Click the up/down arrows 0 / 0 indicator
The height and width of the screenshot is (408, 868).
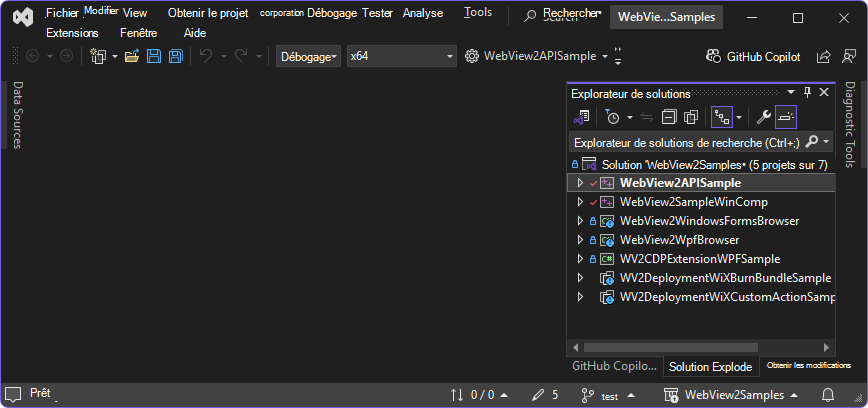[x=479, y=395]
